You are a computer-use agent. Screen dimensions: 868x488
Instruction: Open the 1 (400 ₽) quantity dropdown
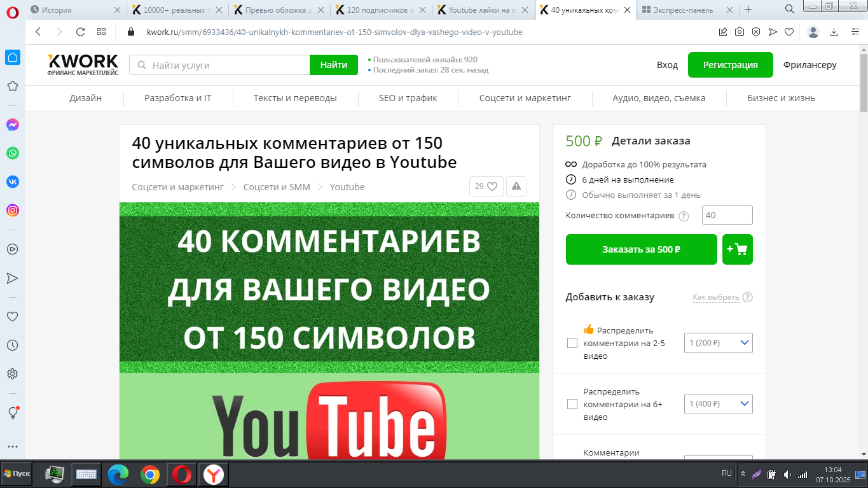(x=719, y=404)
